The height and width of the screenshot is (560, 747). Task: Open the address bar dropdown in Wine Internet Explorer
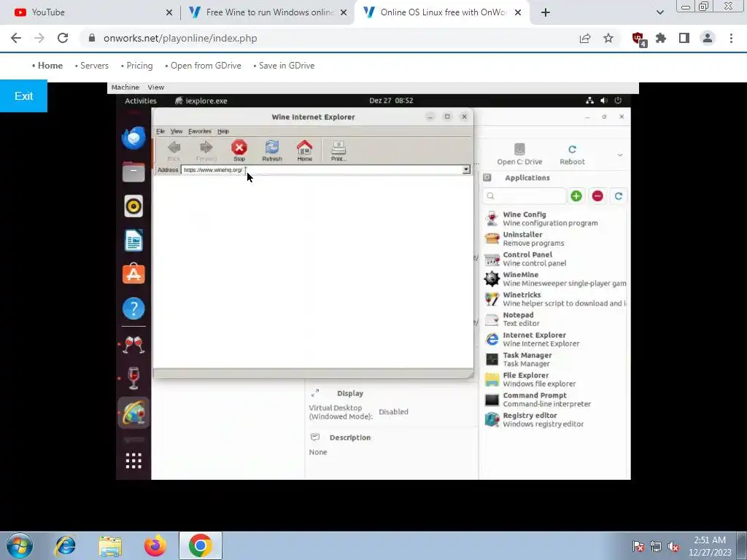tap(466, 169)
